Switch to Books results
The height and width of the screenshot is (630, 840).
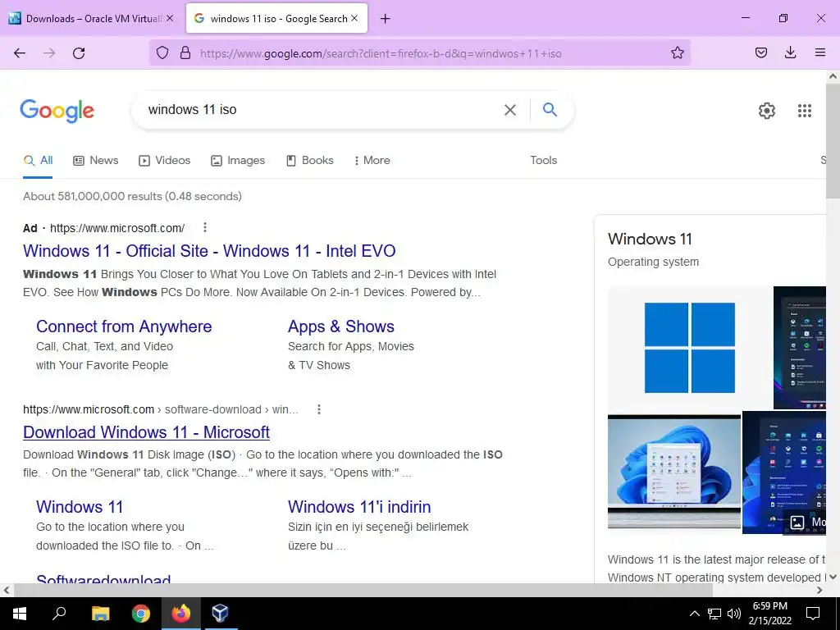tap(310, 160)
